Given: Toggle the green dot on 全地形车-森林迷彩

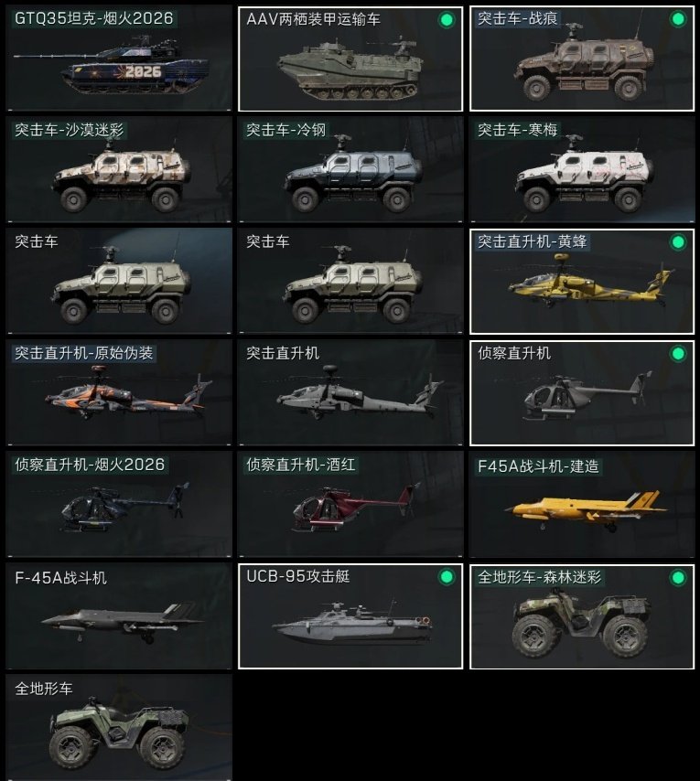Looking at the screenshot, I should pyautogui.click(x=677, y=578).
